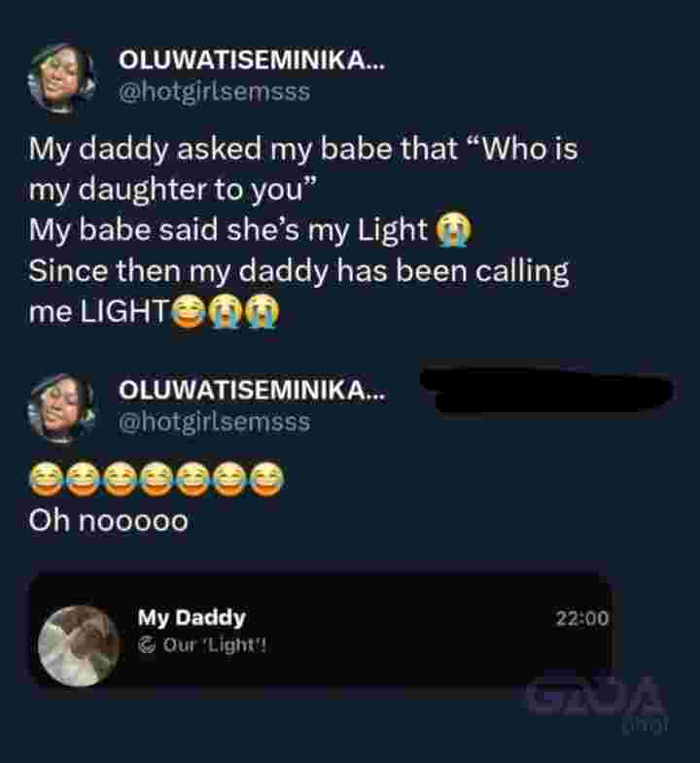
Task: Open the first tweet's profile avatar
Action: (61, 78)
